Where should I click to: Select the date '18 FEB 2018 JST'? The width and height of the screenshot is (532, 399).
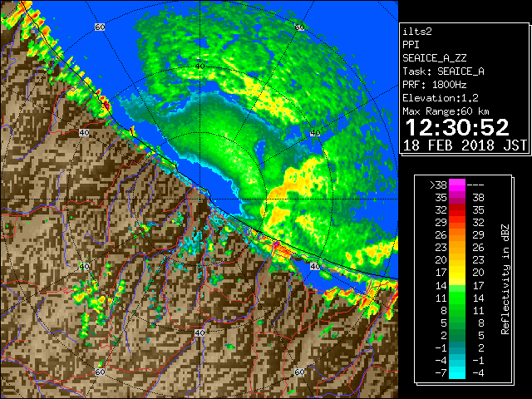(465, 145)
